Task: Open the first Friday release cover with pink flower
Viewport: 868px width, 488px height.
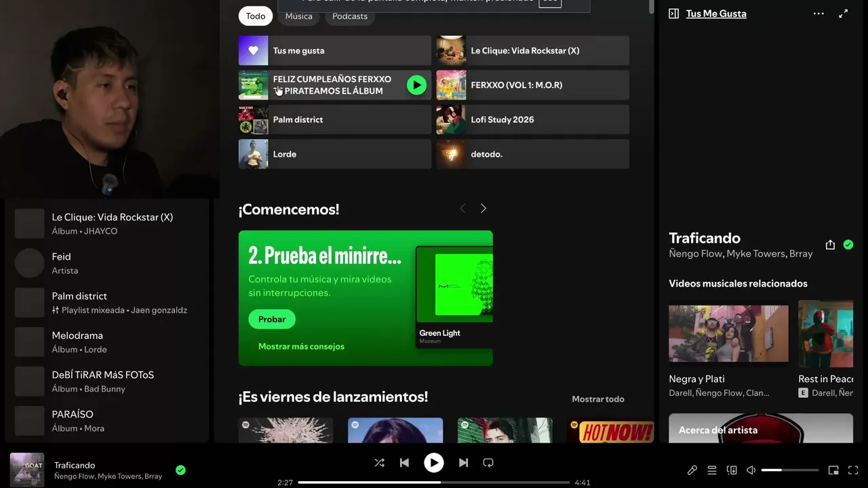Action: pos(285,430)
